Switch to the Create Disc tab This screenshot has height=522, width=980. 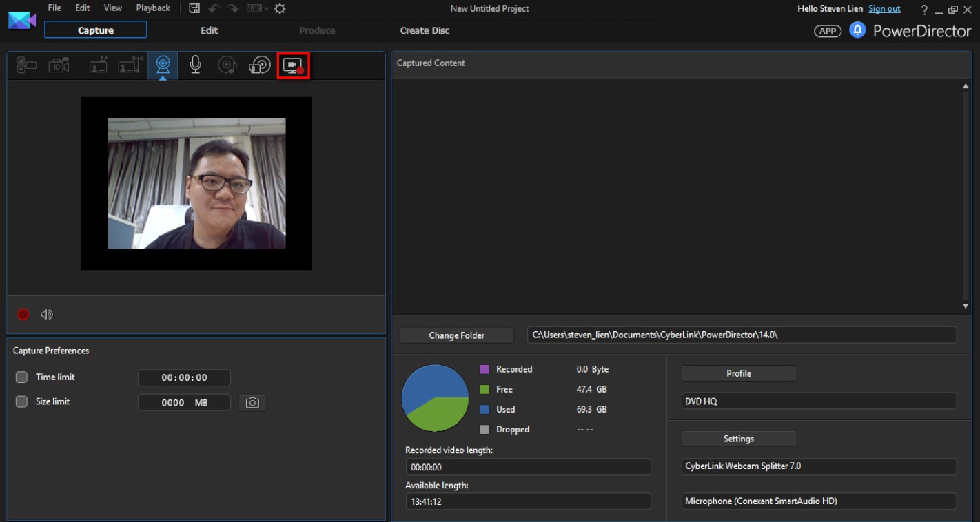425,30
